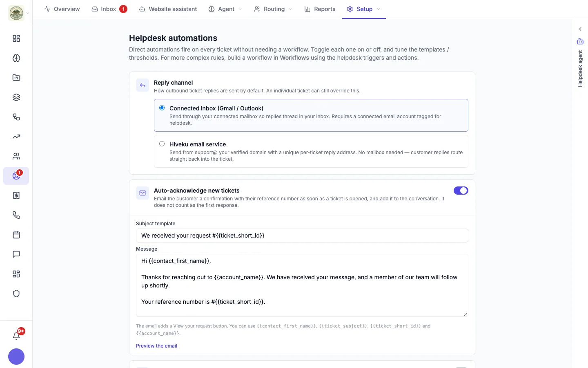Click the Reply channel arrow icon
Viewport: 588px width, 368px height.
(143, 85)
